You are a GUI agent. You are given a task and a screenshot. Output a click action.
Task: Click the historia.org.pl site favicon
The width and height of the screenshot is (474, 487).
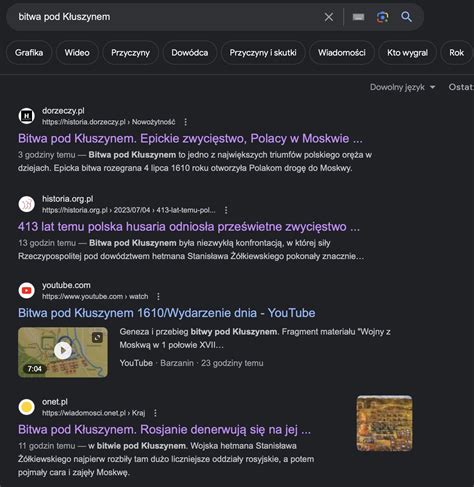click(x=27, y=204)
